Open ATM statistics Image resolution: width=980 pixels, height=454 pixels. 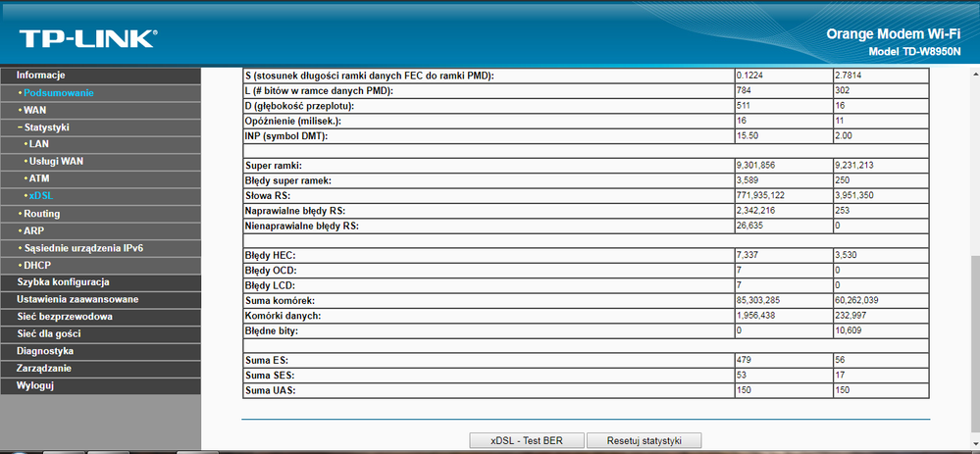(x=39, y=178)
